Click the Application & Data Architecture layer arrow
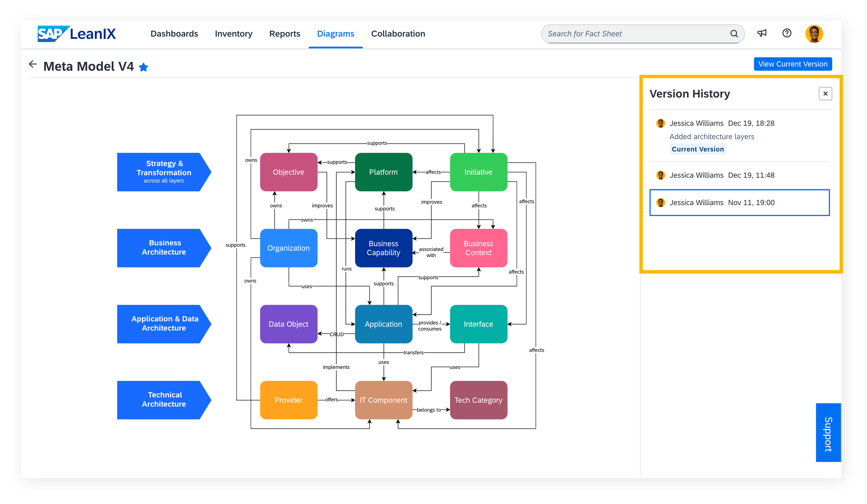 point(164,324)
